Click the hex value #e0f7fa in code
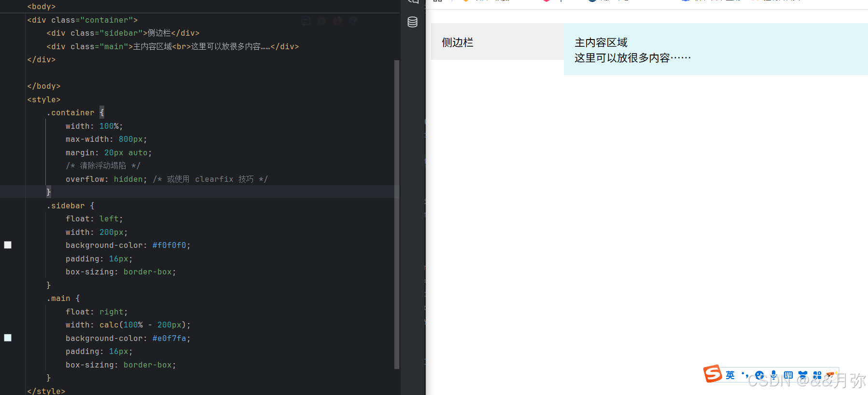868x395 pixels. click(x=169, y=339)
